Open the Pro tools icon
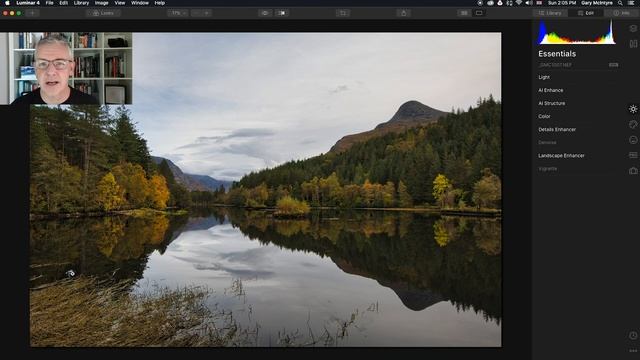 (x=633, y=155)
